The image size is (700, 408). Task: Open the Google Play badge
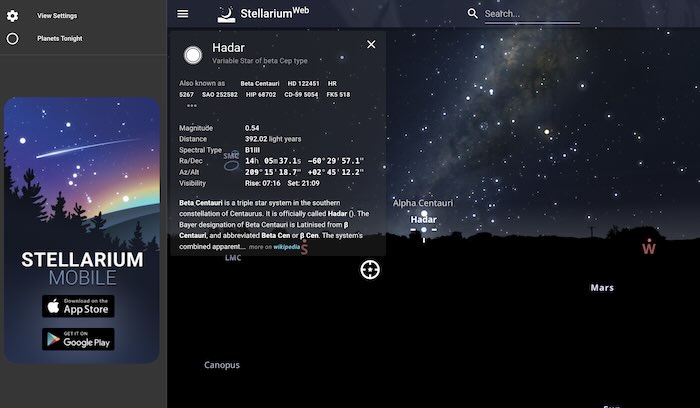click(78, 339)
